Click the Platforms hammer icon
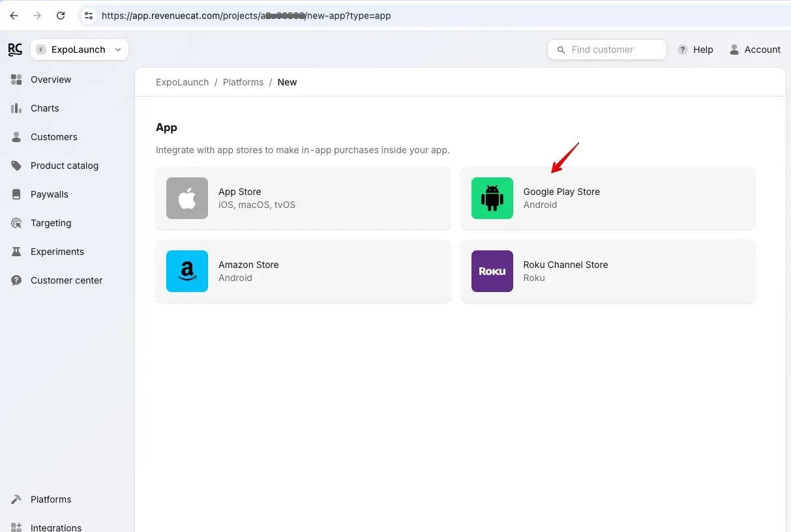This screenshot has height=532, width=791. click(x=17, y=499)
